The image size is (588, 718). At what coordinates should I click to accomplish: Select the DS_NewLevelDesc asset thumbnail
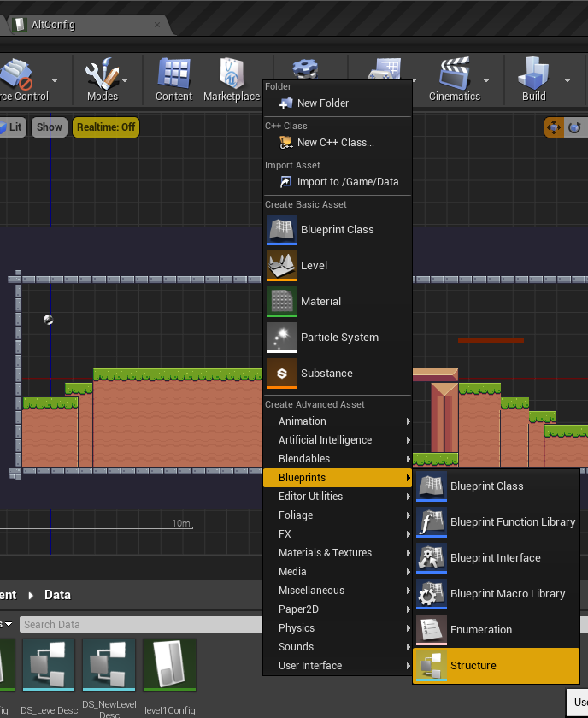[109, 665]
